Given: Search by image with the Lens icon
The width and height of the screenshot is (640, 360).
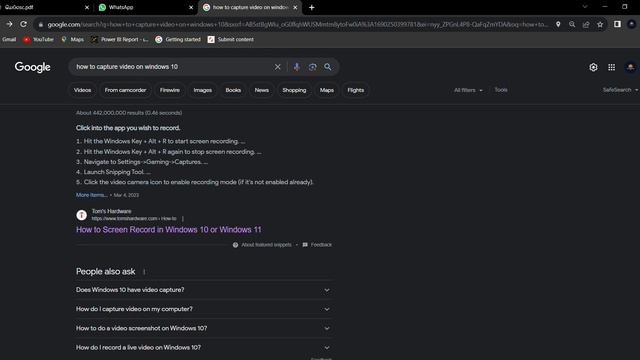Looking at the screenshot, I should (312, 67).
